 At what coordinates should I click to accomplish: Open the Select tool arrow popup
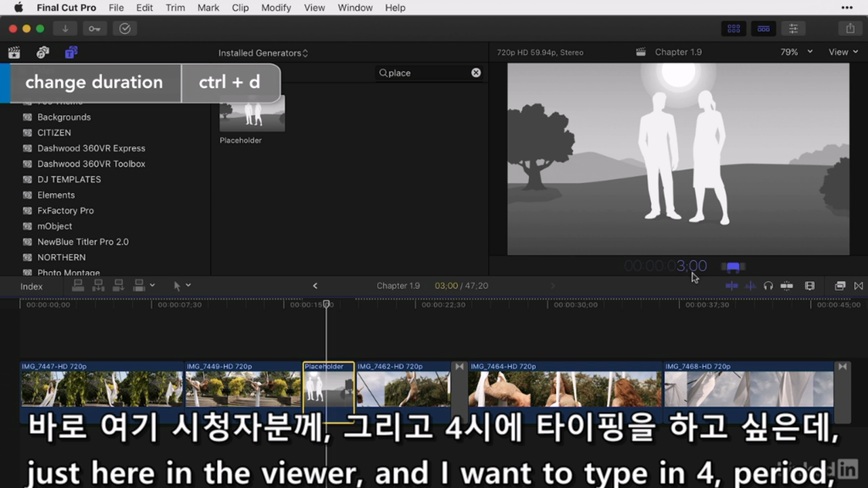click(182, 286)
